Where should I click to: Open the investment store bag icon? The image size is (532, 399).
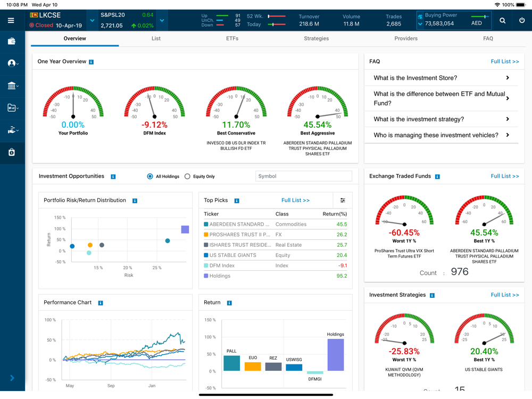12,152
